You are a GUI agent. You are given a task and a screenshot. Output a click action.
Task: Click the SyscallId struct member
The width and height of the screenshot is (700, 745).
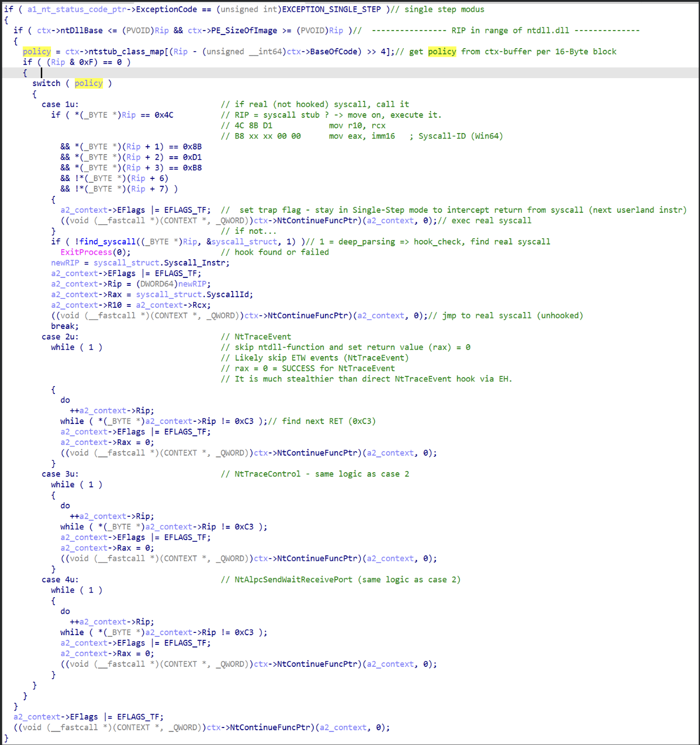[229, 294]
